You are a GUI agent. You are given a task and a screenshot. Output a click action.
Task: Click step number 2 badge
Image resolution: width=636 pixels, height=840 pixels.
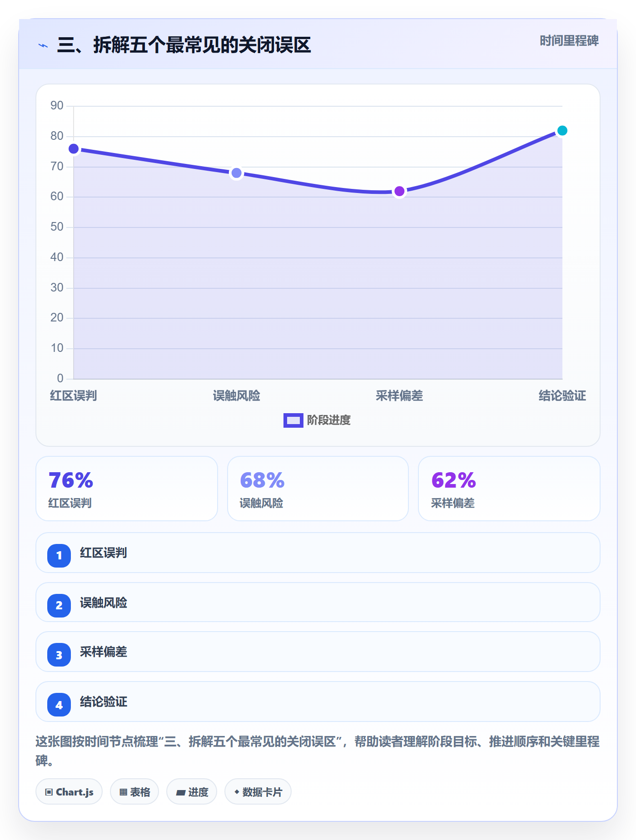(x=59, y=605)
